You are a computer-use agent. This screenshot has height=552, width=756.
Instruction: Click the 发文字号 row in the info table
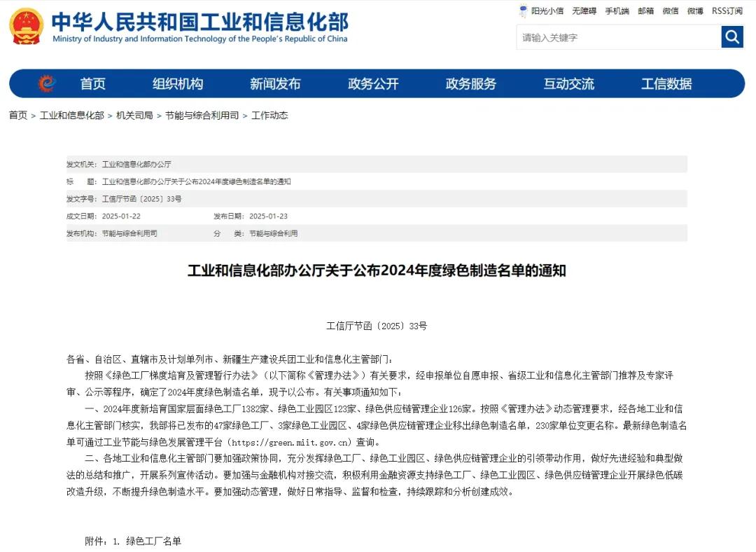(377, 199)
